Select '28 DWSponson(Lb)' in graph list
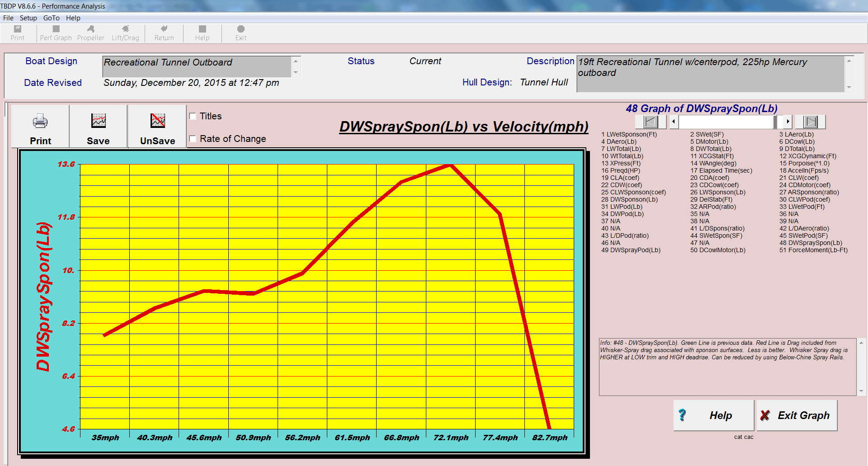This screenshot has height=466, width=868. (629, 199)
